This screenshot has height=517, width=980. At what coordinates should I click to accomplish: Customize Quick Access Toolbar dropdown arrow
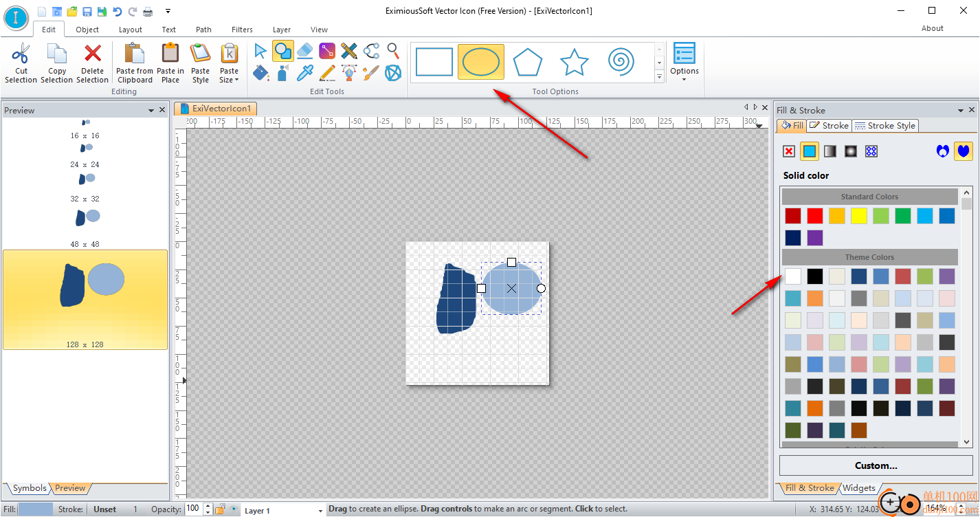[x=168, y=11]
